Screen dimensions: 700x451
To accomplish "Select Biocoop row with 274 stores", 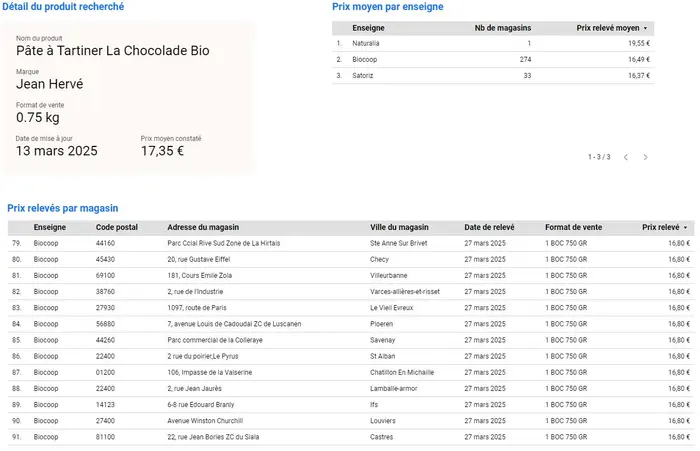I will click(493, 59).
